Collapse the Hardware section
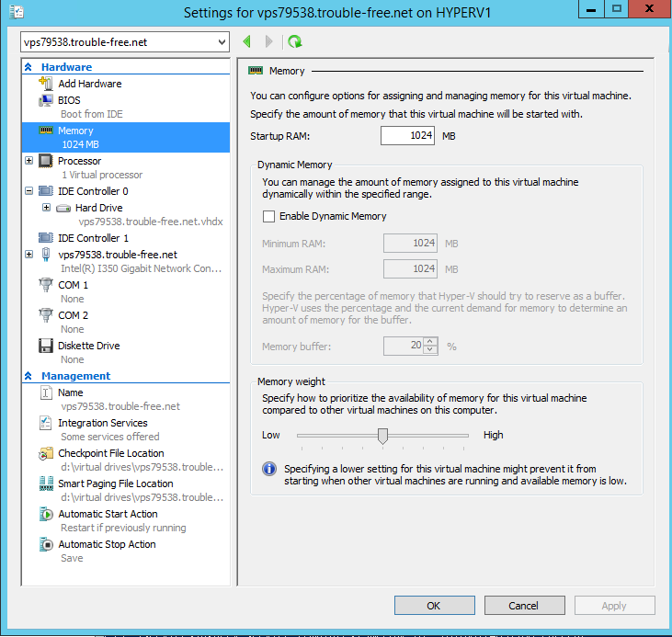672x637 pixels. click(x=28, y=67)
